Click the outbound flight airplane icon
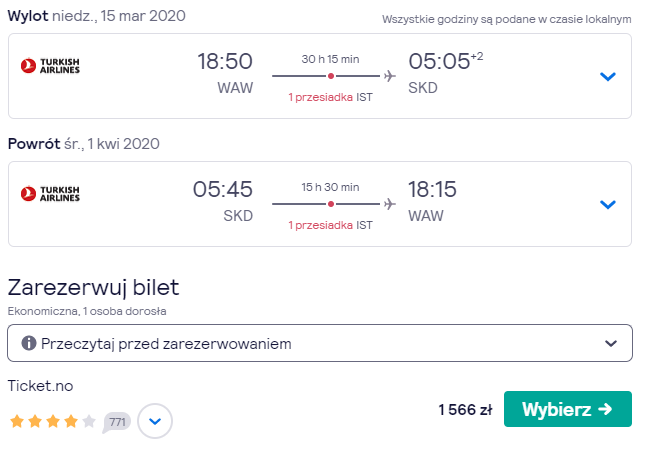646x455 pixels. (389, 76)
